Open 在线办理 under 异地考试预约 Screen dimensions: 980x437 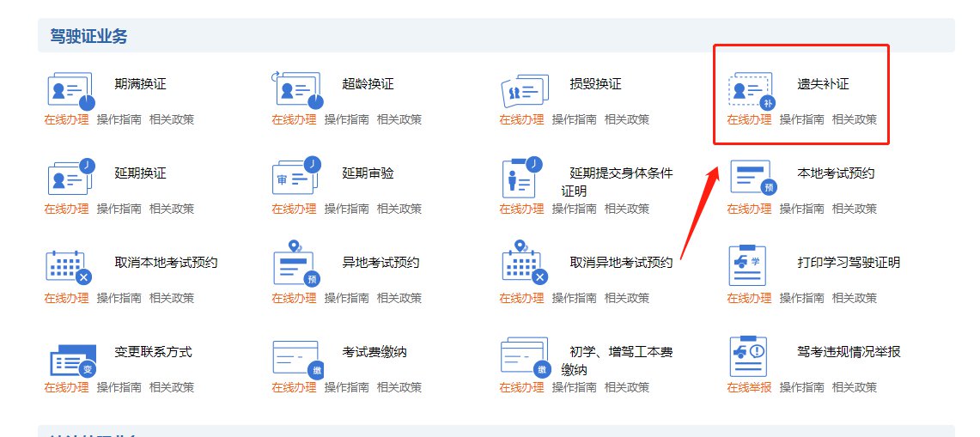(x=294, y=298)
